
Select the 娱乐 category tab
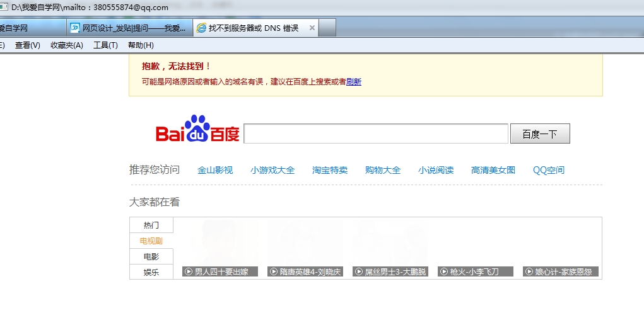(x=151, y=272)
